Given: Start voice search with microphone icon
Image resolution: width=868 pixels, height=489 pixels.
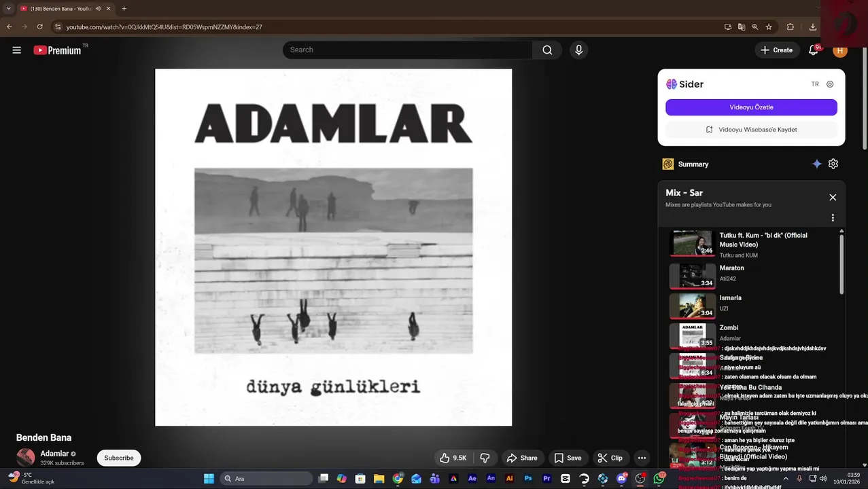Looking at the screenshot, I should coord(578,50).
